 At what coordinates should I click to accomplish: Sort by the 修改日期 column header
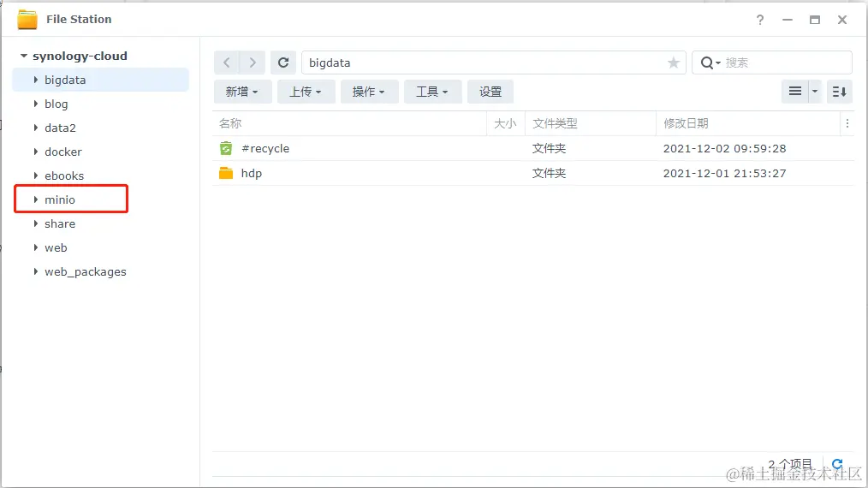(748, 123)
